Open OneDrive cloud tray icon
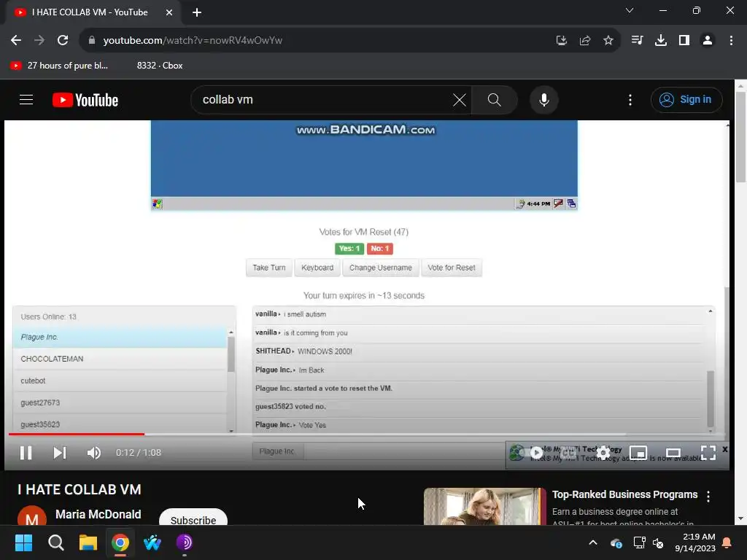This screenshot has width=747, height=560. coord(616,542)
